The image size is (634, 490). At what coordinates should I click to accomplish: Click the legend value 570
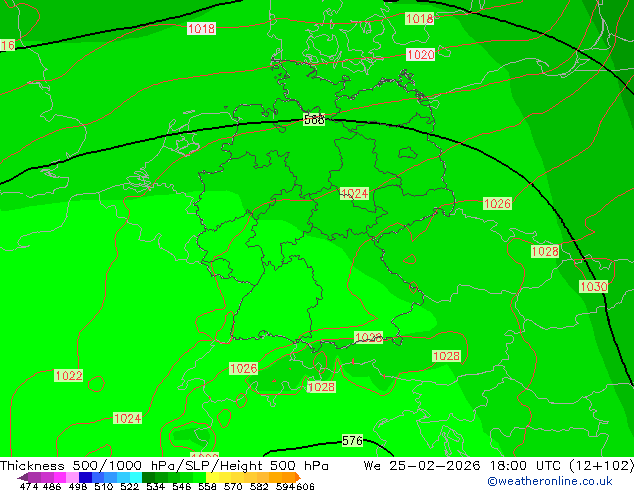tap(233, 486)
